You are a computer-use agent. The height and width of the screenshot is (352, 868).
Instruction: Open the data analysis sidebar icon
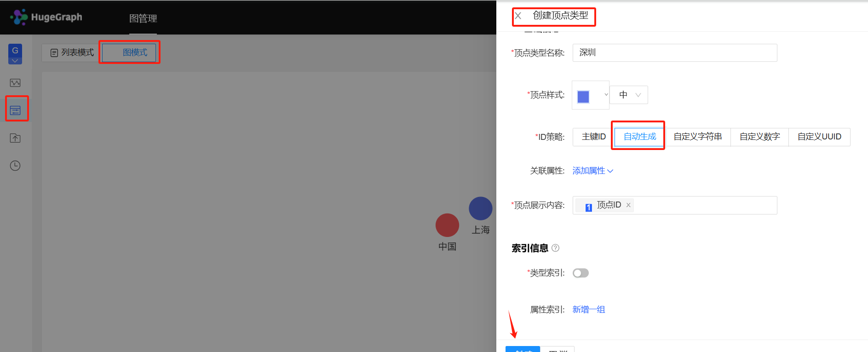[x=15, y=83]
